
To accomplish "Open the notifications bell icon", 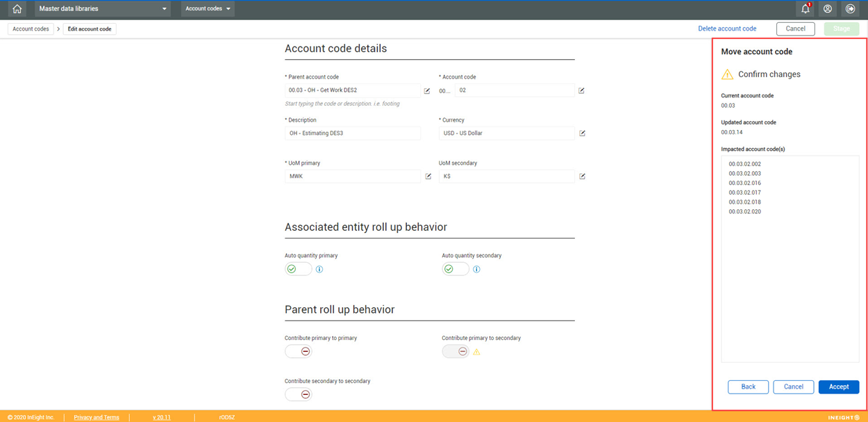I will tap(806, 9).
